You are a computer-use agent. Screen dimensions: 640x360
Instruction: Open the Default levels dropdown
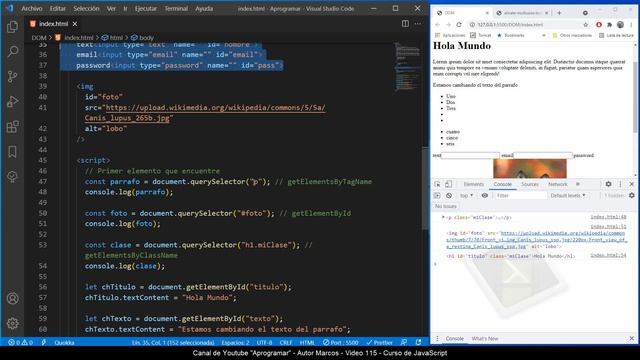(x=568, y=196)
